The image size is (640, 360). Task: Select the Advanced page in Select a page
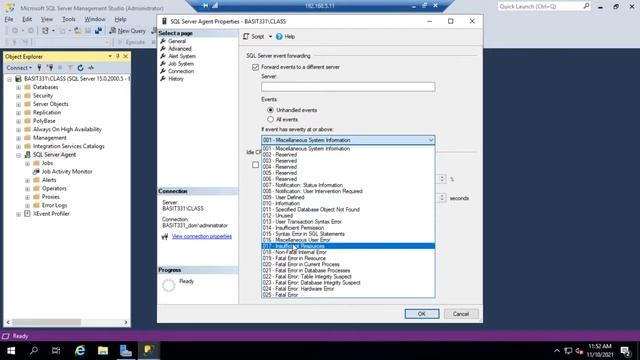pyautogui.click(x=180, y=49)
